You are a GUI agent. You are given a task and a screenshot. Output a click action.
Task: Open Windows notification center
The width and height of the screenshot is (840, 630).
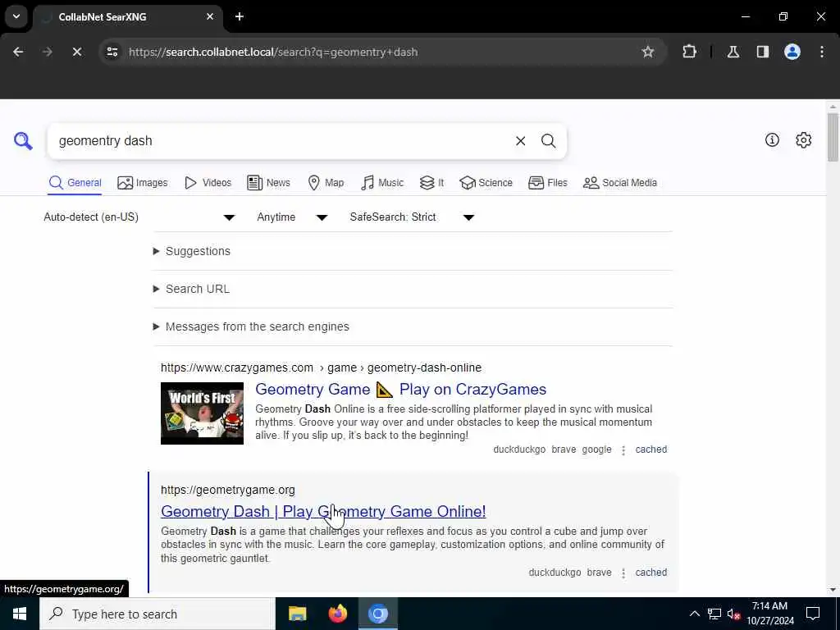(x=813, y=614)
